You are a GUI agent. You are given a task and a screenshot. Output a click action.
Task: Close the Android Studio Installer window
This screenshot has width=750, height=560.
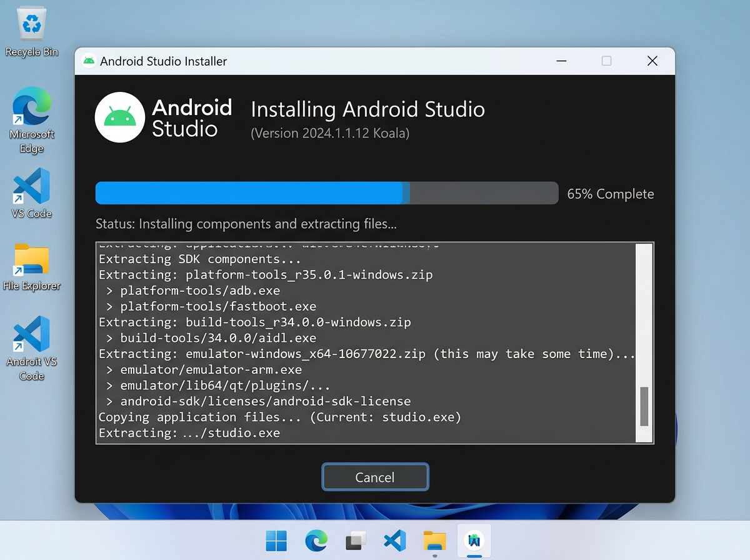652,61
